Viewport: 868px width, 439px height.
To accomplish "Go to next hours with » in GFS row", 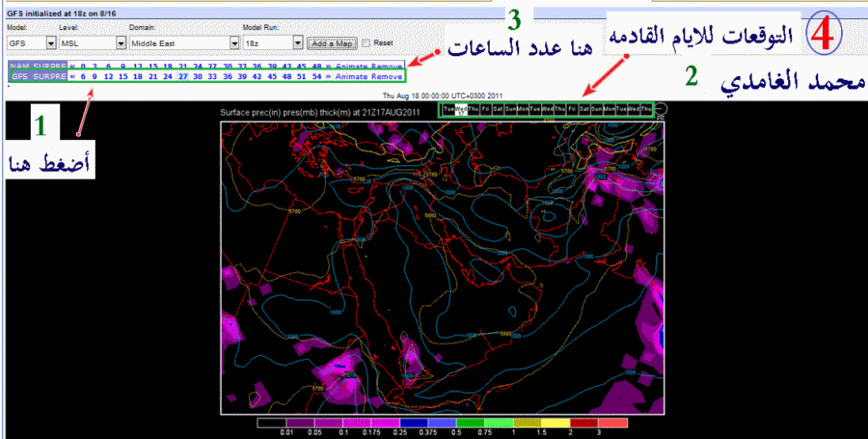I will [328, 76].
